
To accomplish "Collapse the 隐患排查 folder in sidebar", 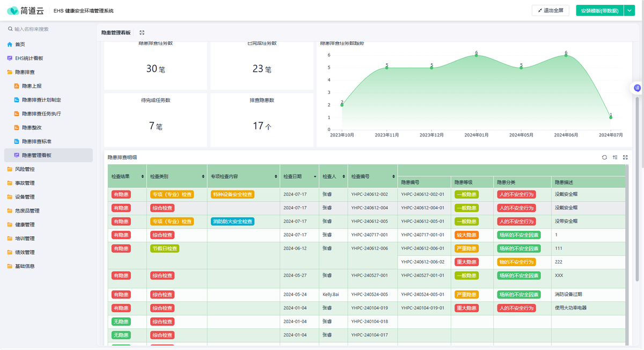I will 25,72.
